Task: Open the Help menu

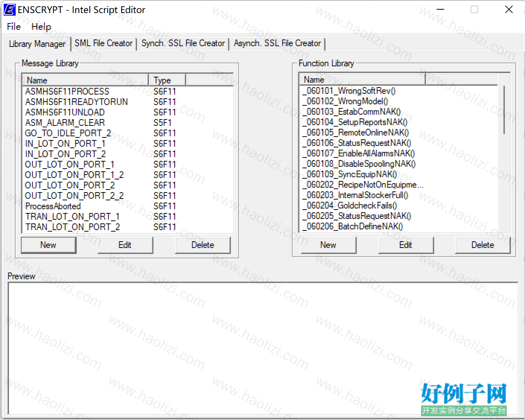Action: click(41, 27)
